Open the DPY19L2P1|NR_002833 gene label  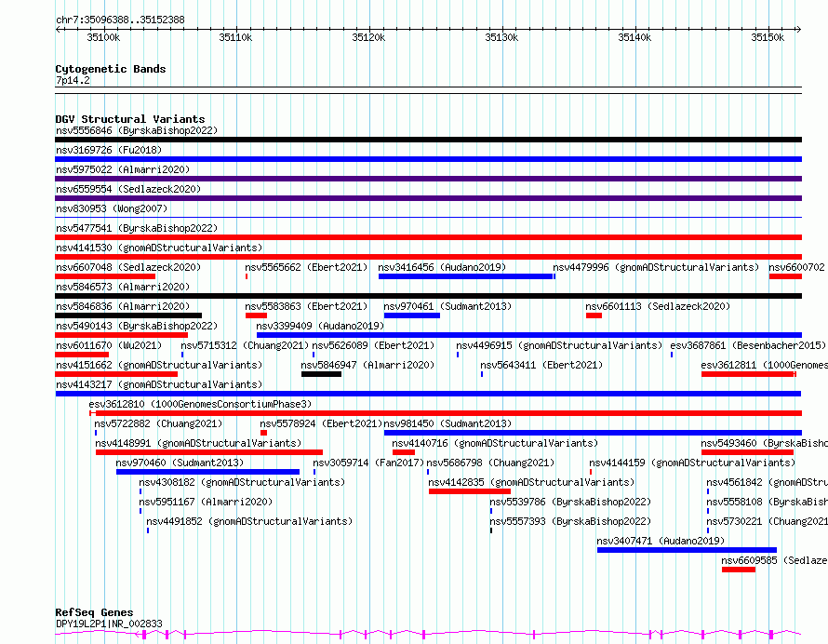click(109, 624)
